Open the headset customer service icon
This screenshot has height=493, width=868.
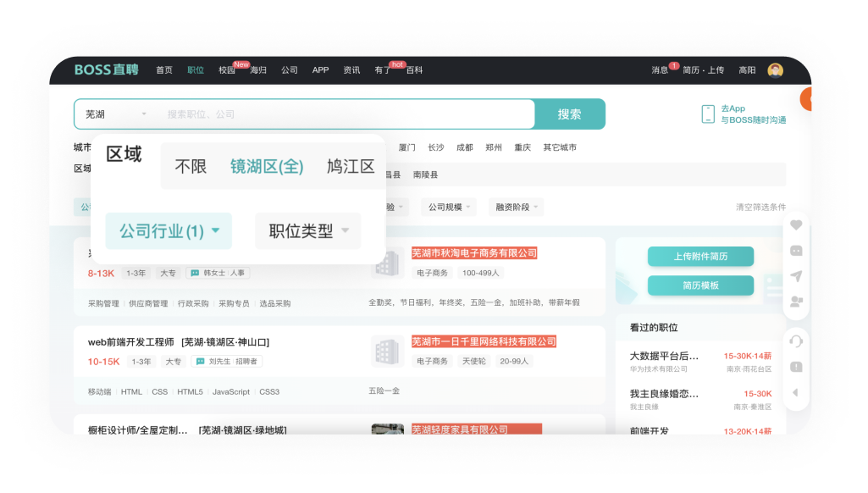pos(796,341)
